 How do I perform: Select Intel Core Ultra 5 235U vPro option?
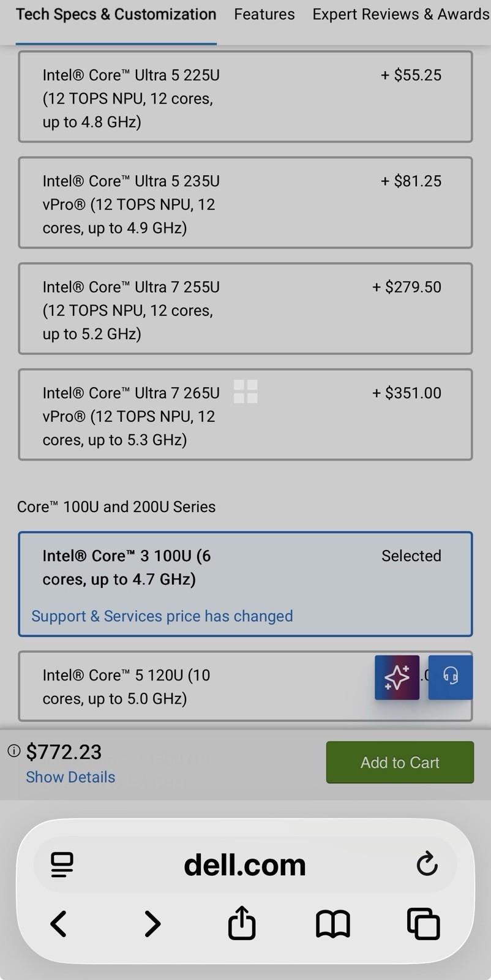point(245,203)
